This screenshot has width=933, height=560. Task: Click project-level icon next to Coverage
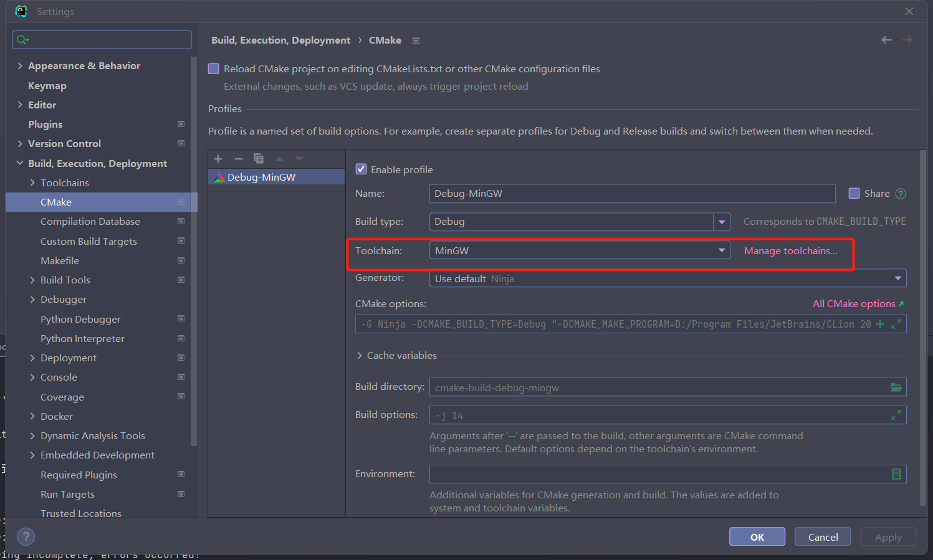[181, 396]
